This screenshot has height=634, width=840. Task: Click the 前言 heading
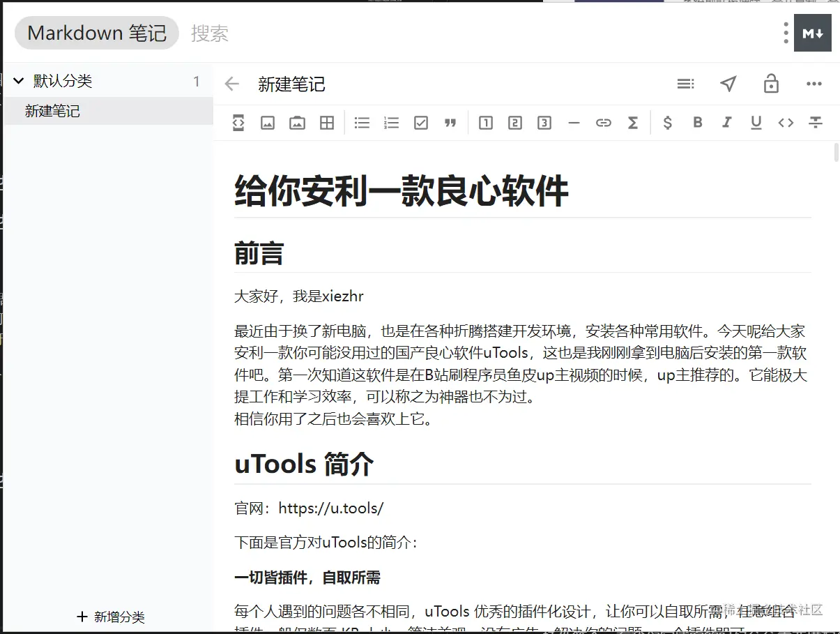point(259,252)
